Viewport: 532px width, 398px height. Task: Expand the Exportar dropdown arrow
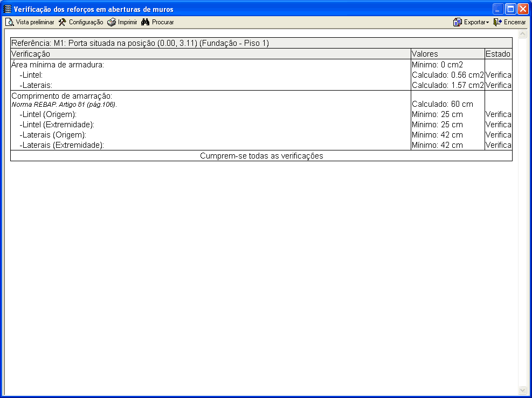click(488, 23)
